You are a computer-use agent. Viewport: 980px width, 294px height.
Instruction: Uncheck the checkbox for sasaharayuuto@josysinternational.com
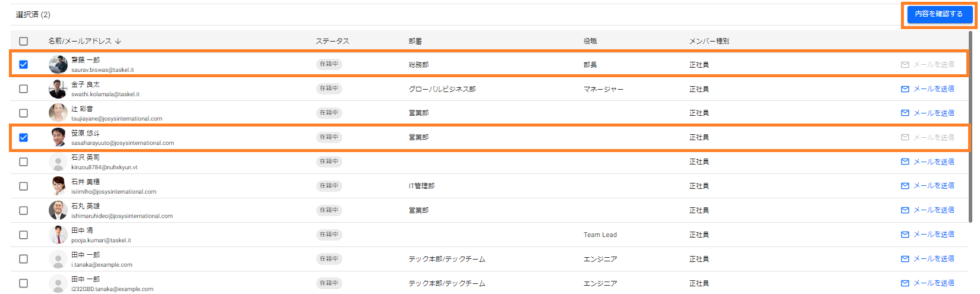pyautogui.click(x=24, y=137)
